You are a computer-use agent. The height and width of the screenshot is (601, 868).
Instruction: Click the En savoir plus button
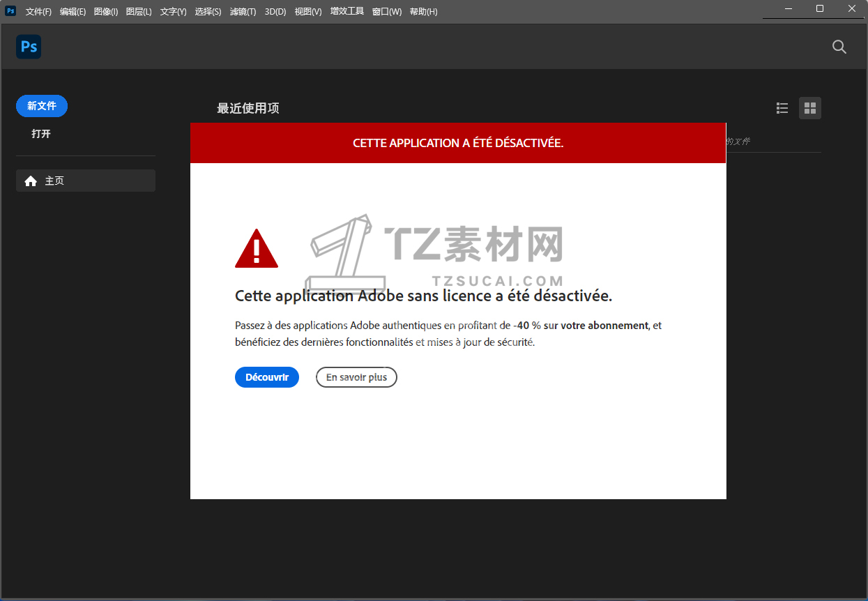[356, 377]
